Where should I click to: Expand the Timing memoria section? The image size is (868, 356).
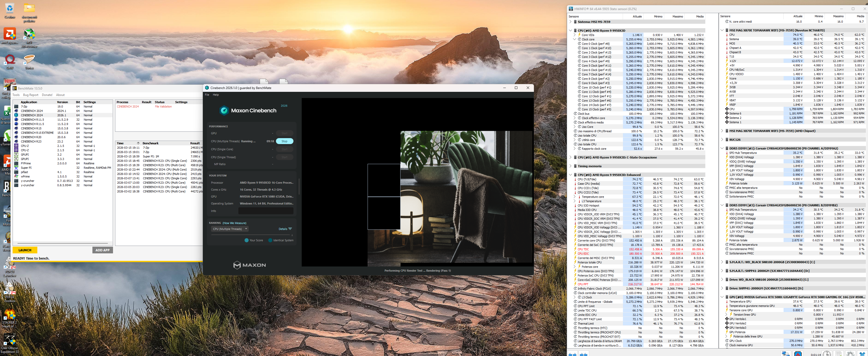pyautogui.click(x=570, y=166)
